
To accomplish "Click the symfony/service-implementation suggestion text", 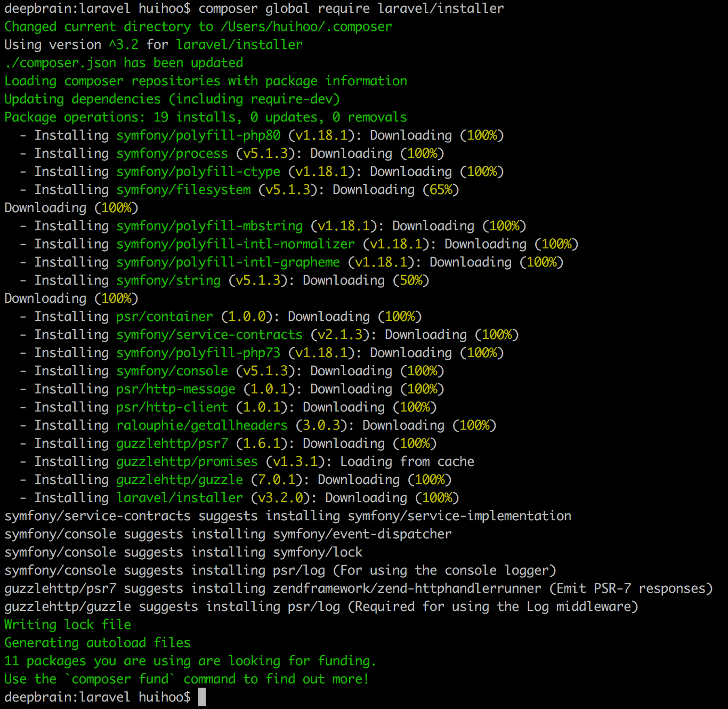I will (459, 516).
